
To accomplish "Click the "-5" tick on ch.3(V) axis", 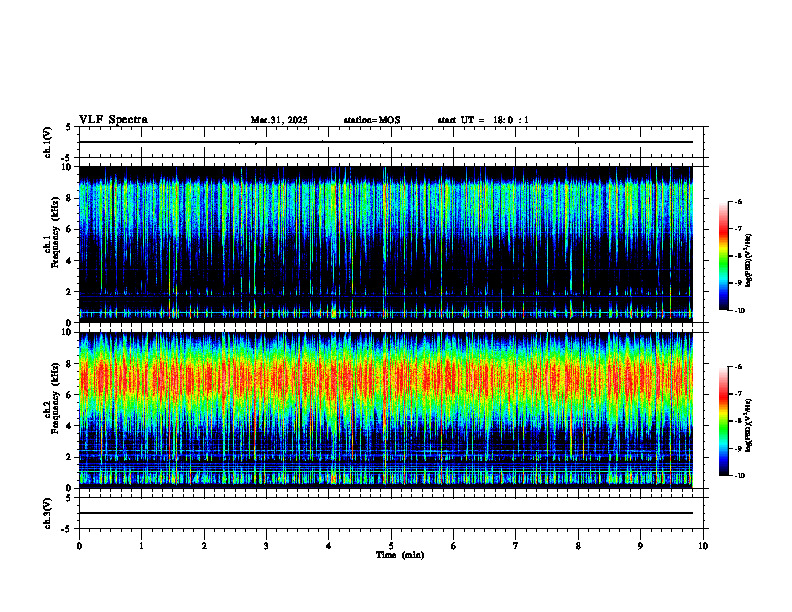I will (67, 529).
